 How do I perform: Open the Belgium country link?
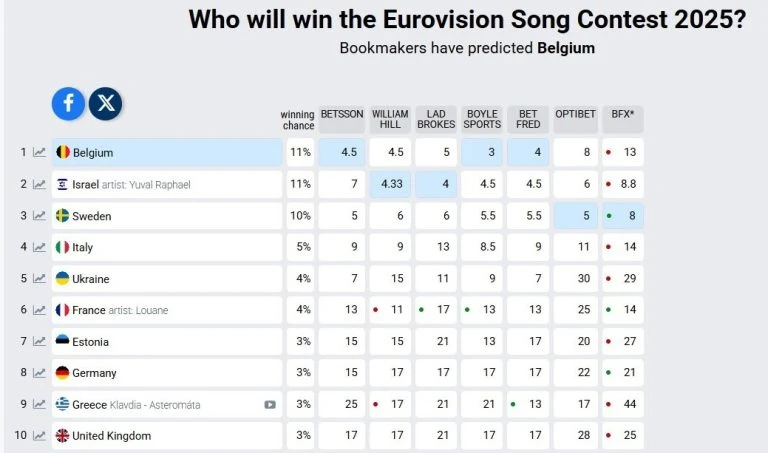[92, 153]
